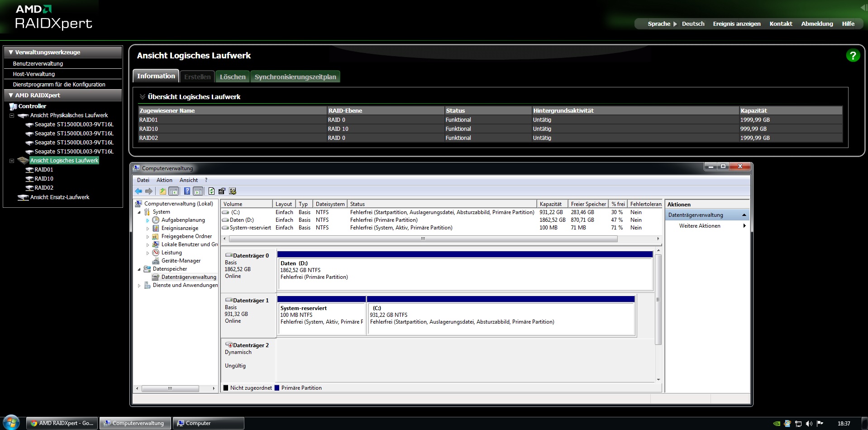Open the ? help menu in Computerverwaltung
This screenshot has height=430, width=868.
pos(206,180)
